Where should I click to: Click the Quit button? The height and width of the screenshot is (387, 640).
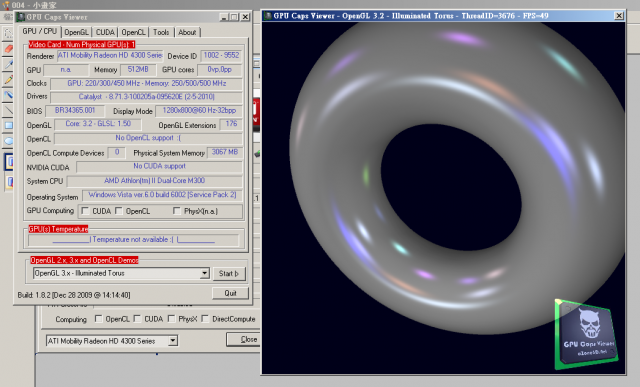coord(230,293)
